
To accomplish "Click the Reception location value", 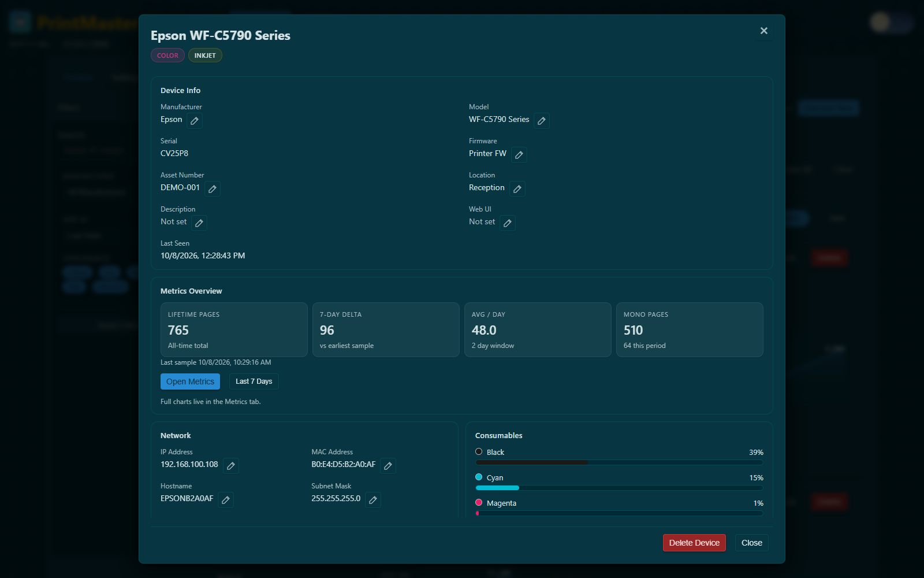I will (x=487, y=188).
